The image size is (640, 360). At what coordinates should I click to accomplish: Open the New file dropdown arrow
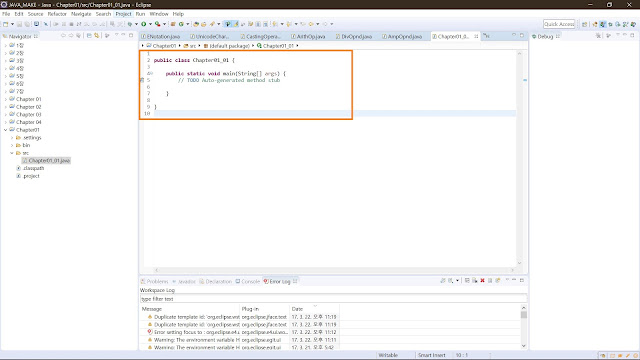(x=12, y=24)
